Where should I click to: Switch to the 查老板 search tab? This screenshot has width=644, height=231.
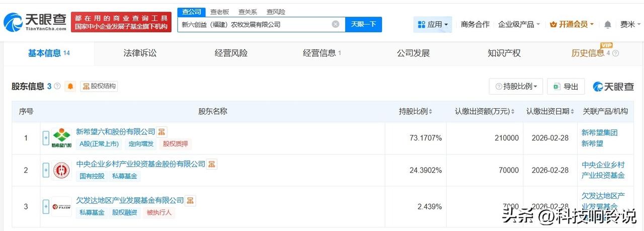coord(219,11)
